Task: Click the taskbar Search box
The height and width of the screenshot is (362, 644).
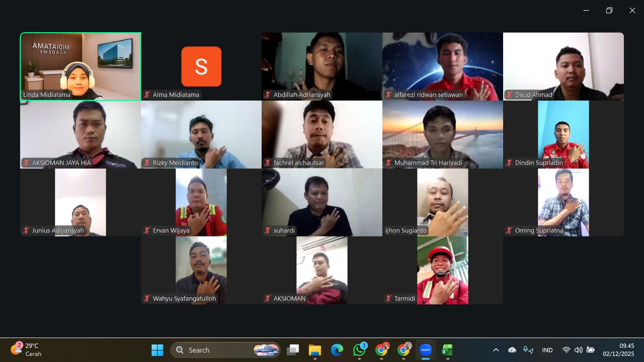Action: [217, 350]
